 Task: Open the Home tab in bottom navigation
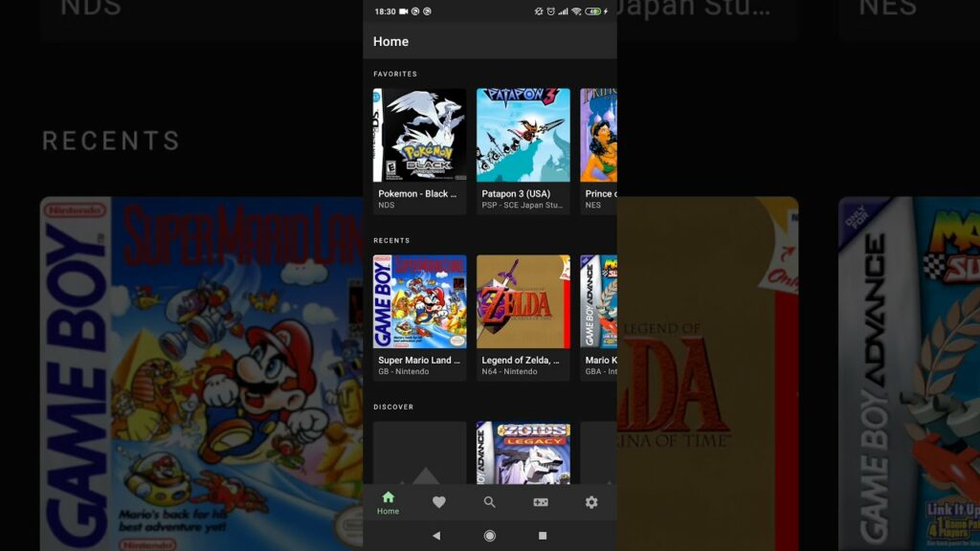(x=388, y=502)
